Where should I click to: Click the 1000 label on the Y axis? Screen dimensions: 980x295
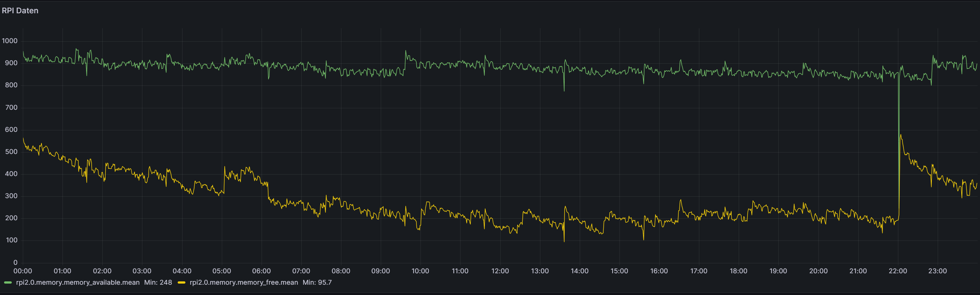click(10, 41)
